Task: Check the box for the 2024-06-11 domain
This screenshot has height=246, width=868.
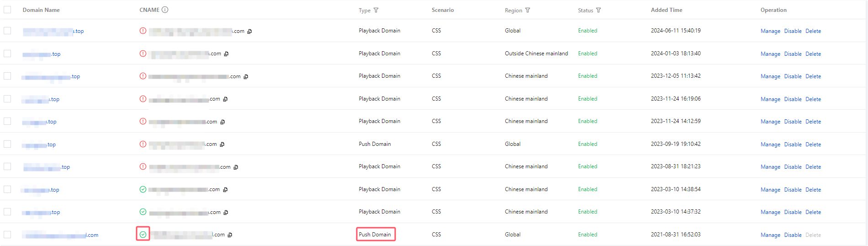Action: click(7, 31)
